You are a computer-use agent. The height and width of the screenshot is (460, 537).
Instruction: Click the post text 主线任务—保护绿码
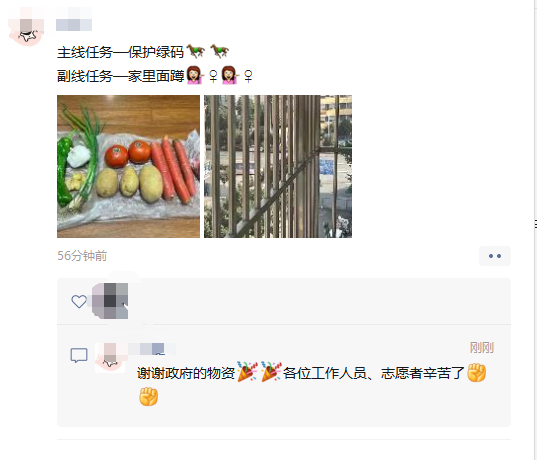(121, 52)
